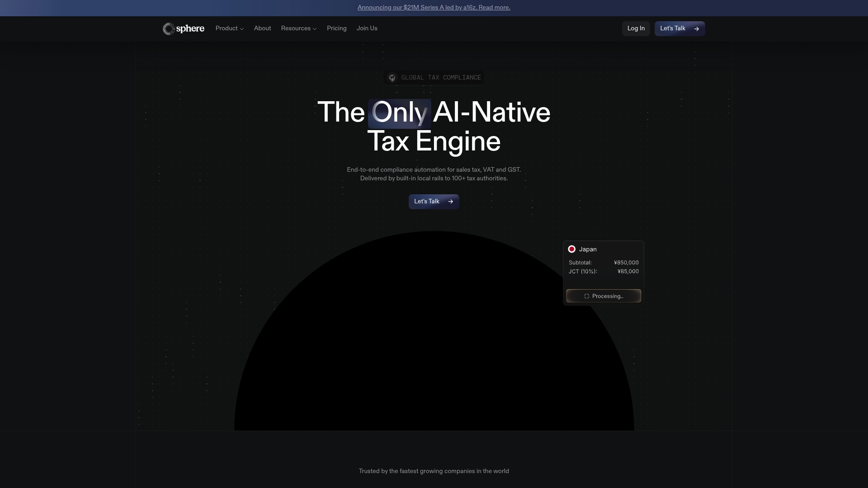Expand the Resources dropdown menu

pyautogui.click(x=299, y=28)
